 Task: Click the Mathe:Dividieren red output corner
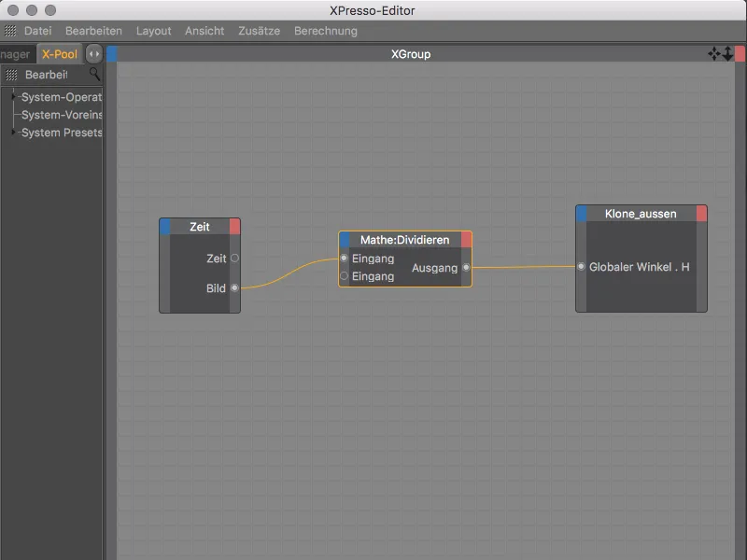click(x=466, y=240)
